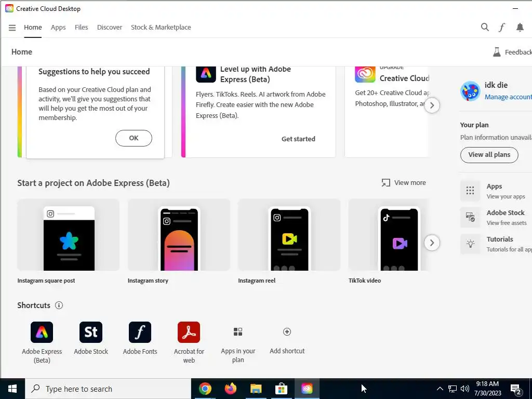Viewport: 532px width, 399px height.
Task: Switch to the Files tab
Action: click(x=81, y=27)
